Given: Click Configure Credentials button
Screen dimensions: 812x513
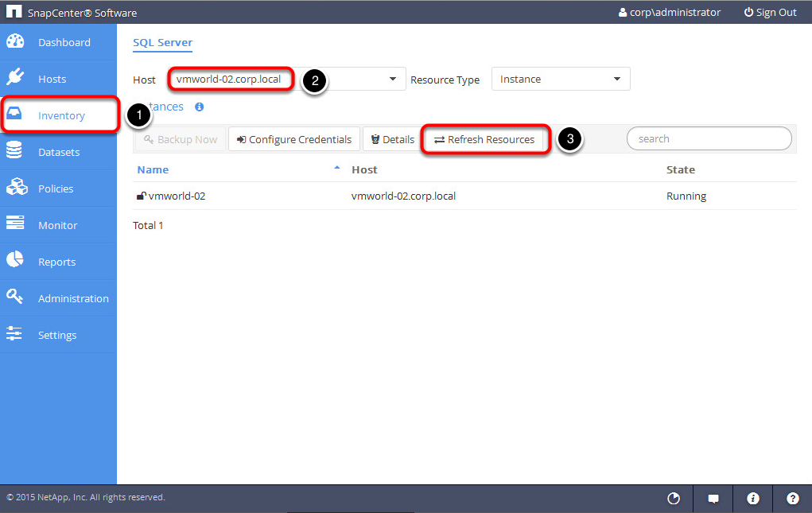Looking at the screenshot, I should 294,139.
